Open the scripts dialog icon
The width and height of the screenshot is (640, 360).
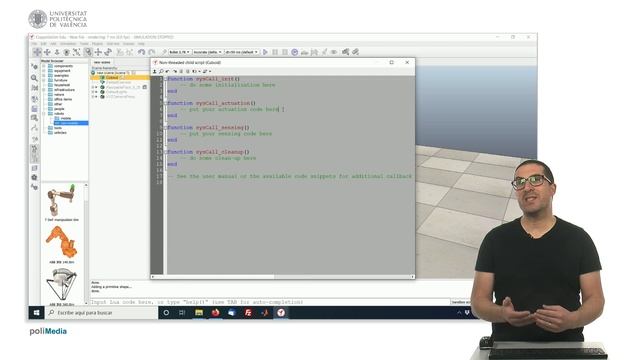point(34,109)
